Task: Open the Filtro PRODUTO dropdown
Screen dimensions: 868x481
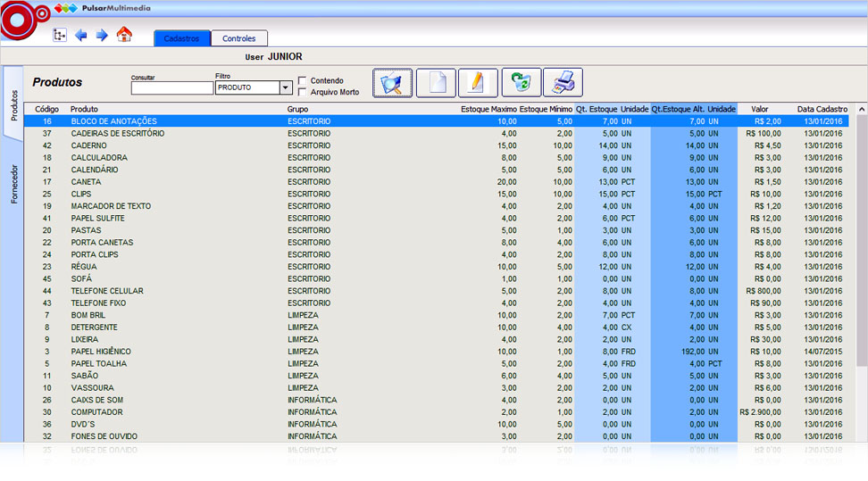Action: click(286, 88)
